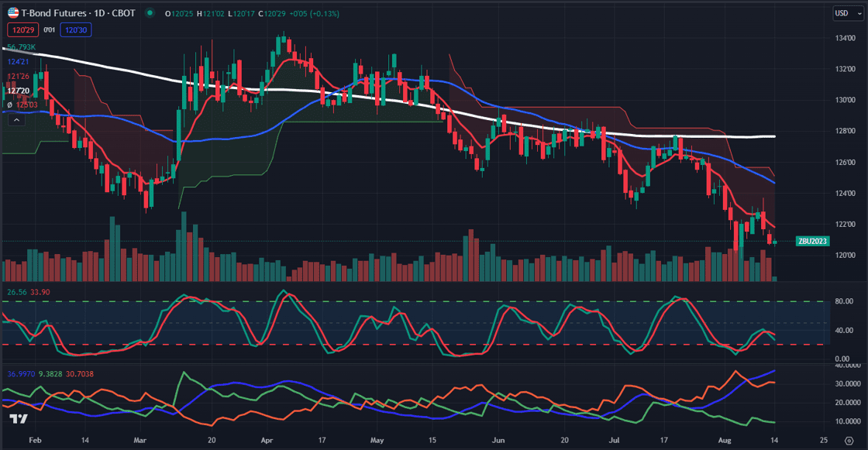Select the white moving average value 127'20

point(19,90)
